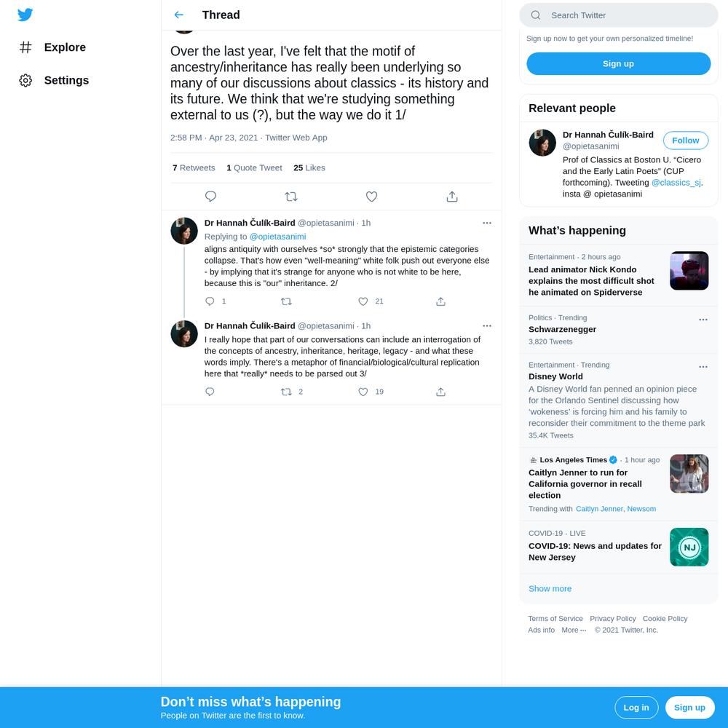Focus the Search Twitter field

click(x=618, y=15)
